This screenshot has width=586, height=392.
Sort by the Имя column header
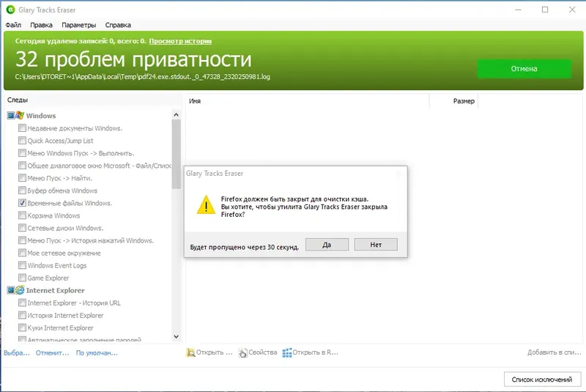pyautogui.click(x=307, y=101)
